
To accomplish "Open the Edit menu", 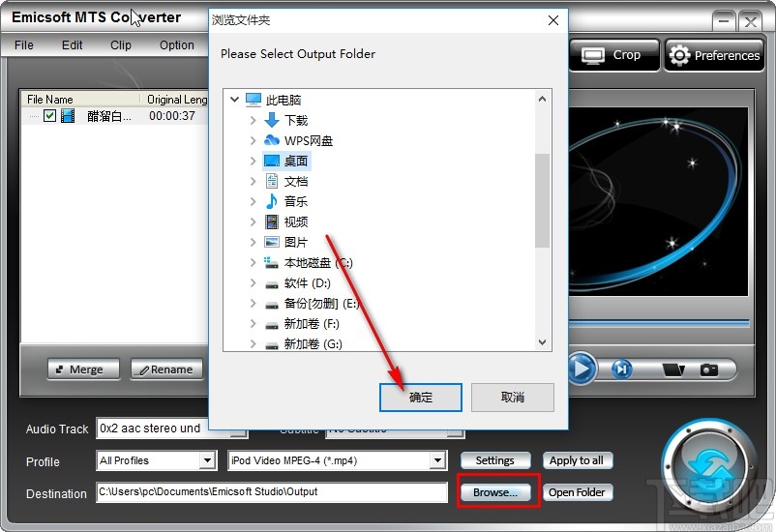I will tap(73, 45).
